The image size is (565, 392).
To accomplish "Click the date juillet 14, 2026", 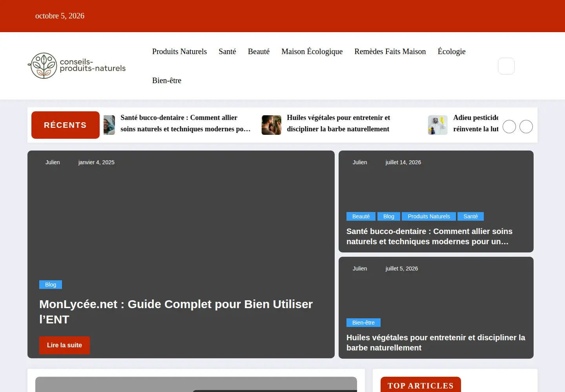I will click(403, 162).
